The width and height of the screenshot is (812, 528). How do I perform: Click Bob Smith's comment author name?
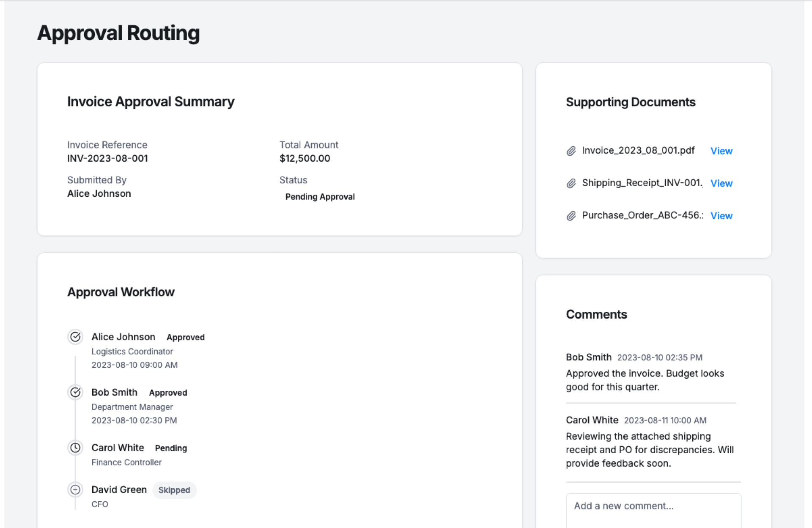588,357
